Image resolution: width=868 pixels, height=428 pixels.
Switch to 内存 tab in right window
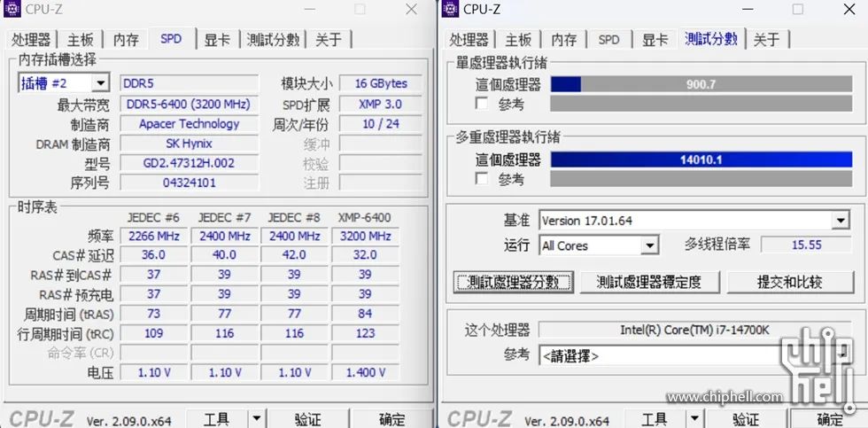pyautogui.click(x=565, y=39)
